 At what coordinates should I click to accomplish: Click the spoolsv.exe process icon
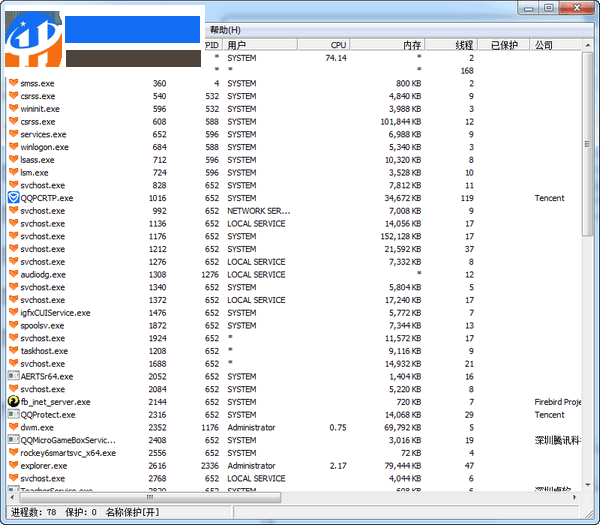13,325
